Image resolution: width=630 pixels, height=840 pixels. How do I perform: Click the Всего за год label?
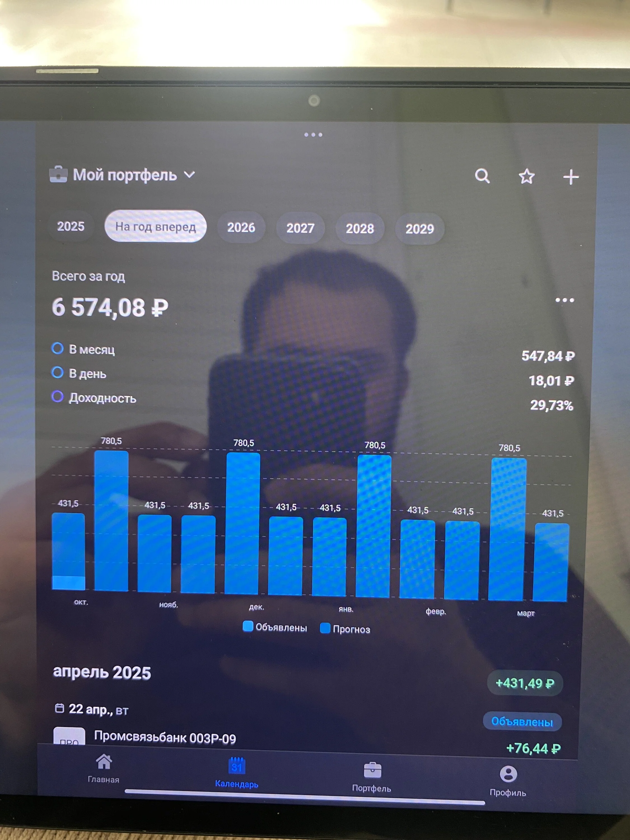88,276
